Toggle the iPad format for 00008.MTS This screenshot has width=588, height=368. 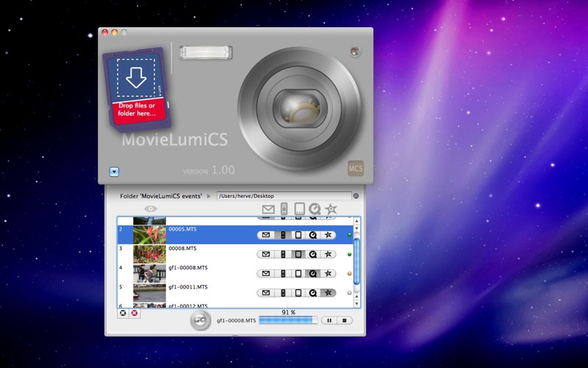click(298, 254)
